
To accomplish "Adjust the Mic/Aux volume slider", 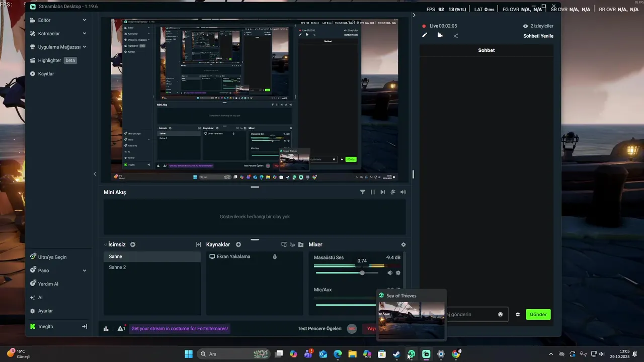I will pyautogui.click(x=346, y=305).
